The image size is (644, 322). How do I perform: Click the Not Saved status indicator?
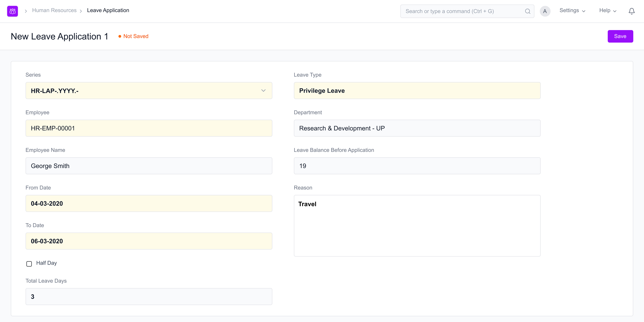tap(133, 36)
